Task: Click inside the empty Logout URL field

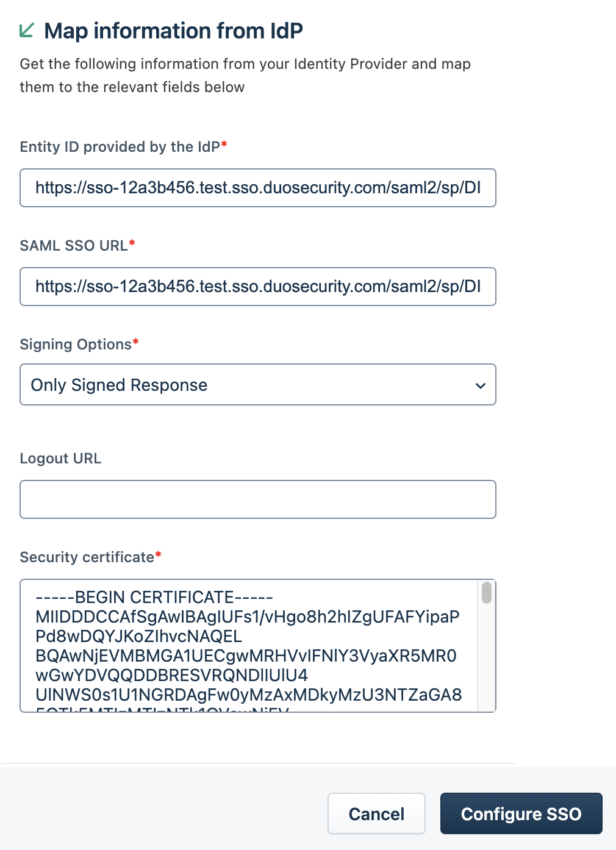Action: (257, 499)
